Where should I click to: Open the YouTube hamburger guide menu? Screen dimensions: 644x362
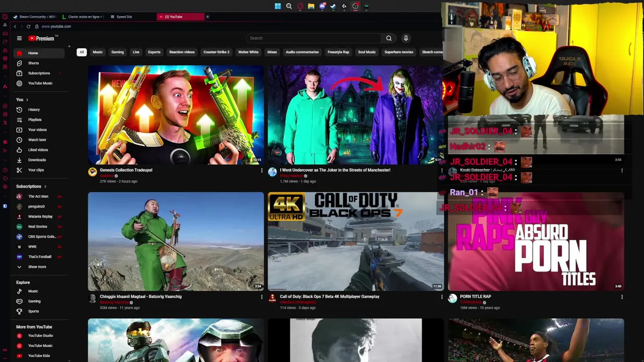19,38
